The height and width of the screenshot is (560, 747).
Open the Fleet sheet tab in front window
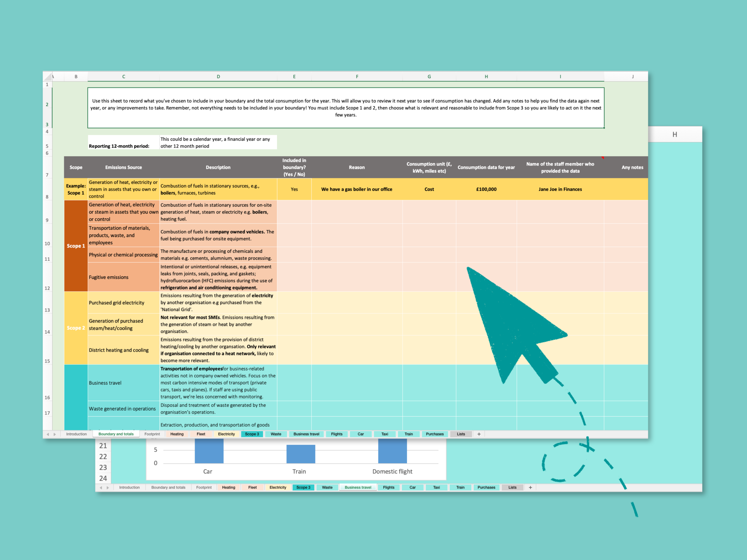[x=201, y=434]
